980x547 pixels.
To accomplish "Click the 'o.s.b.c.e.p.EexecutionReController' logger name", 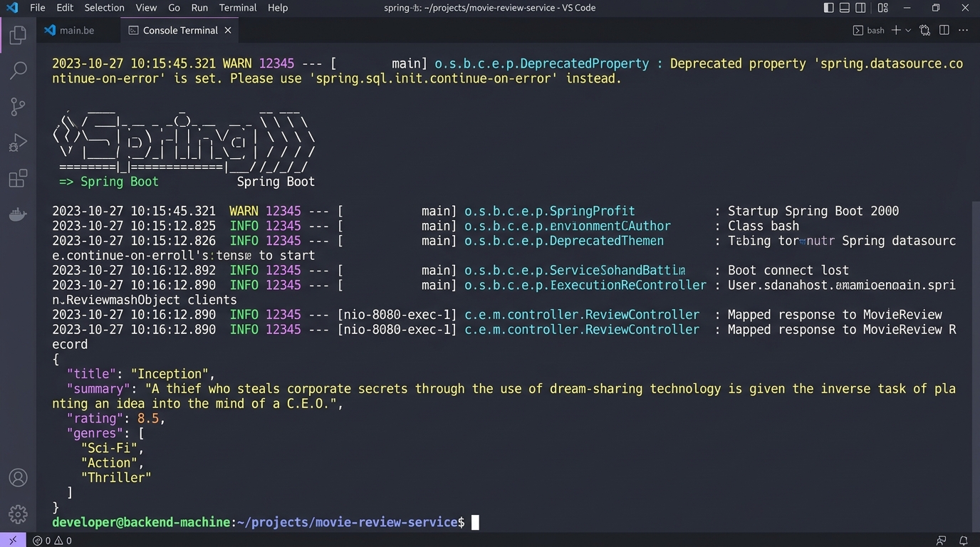I will click(x=585, y=285).
